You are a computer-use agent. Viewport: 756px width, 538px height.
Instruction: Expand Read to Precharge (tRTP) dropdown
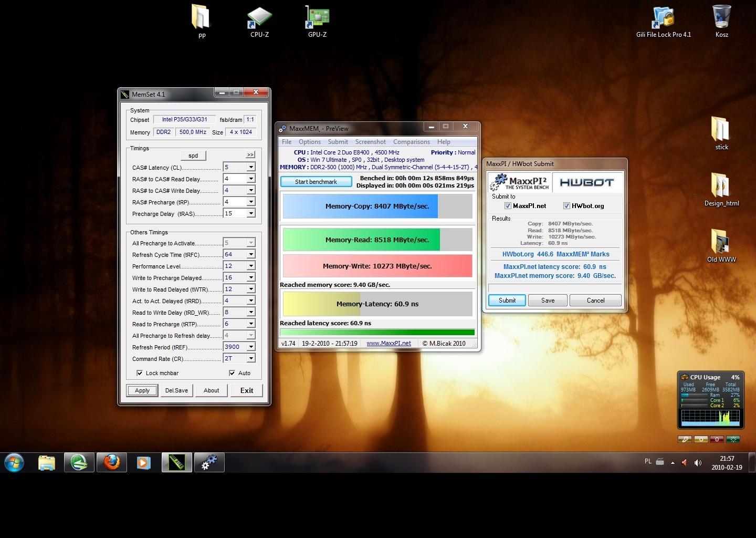click(x=251, y=324)
